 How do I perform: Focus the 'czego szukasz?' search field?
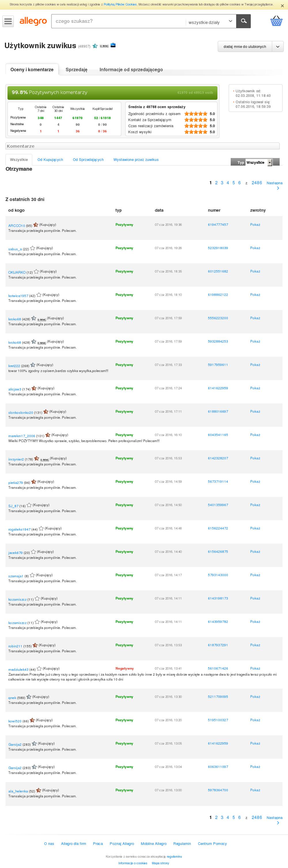click(x=118, y=21)
